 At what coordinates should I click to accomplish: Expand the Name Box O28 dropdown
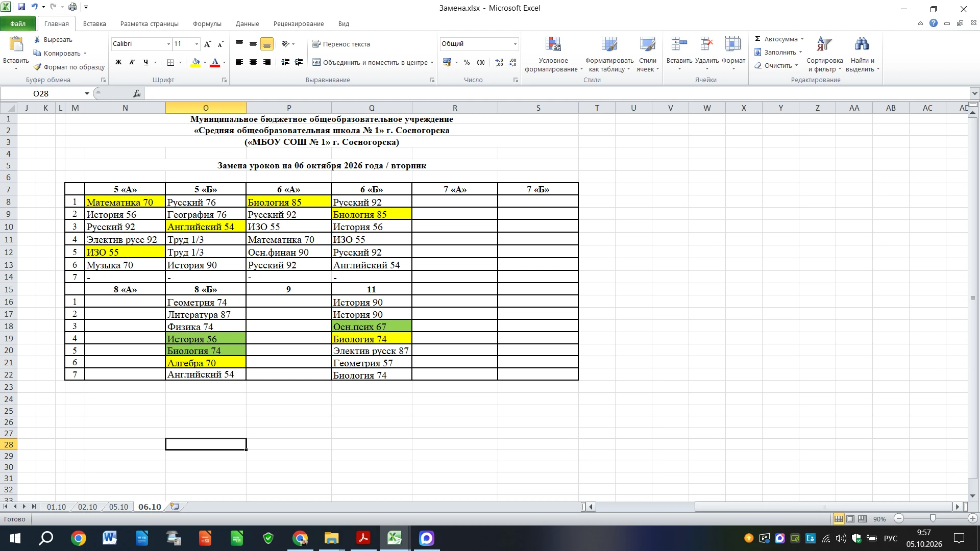(87, 93)
